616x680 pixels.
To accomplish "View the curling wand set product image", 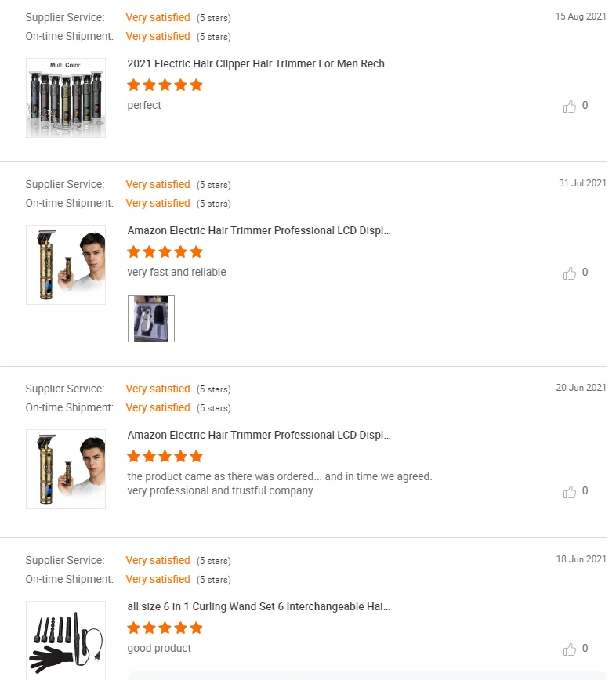I will [66, 638].
